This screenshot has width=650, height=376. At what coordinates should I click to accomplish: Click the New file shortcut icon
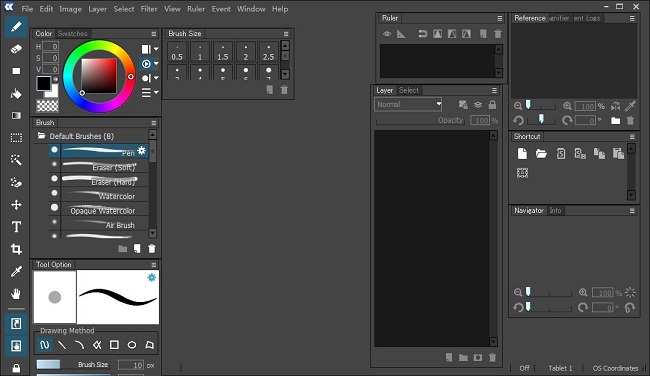pos(522,154)
